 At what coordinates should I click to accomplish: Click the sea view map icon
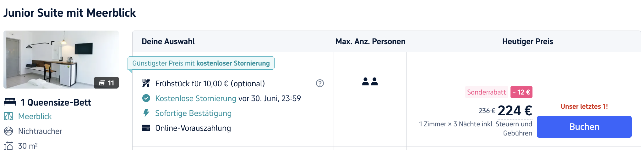point(8,116)
